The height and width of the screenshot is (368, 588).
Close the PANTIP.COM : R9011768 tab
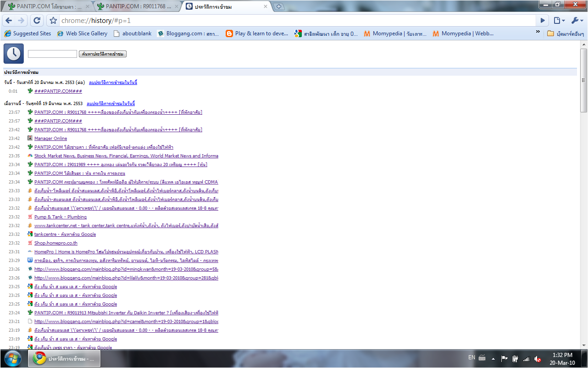176,6
